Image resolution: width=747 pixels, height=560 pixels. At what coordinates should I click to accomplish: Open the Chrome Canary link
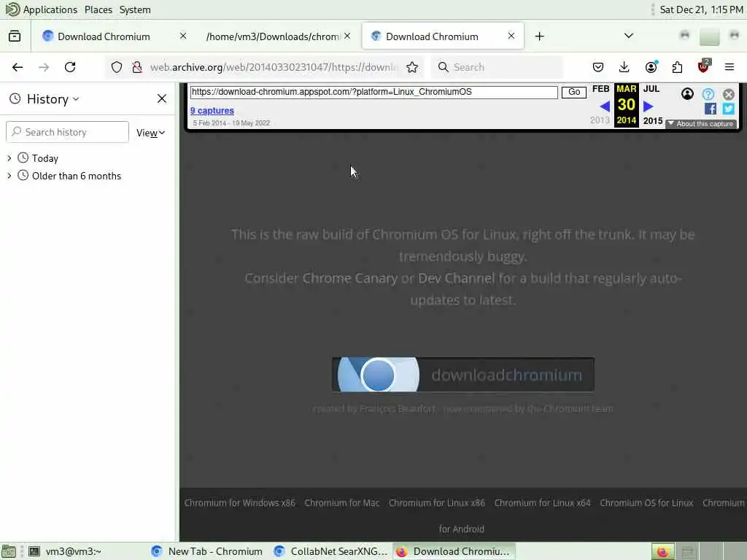(x=349, y=279)
